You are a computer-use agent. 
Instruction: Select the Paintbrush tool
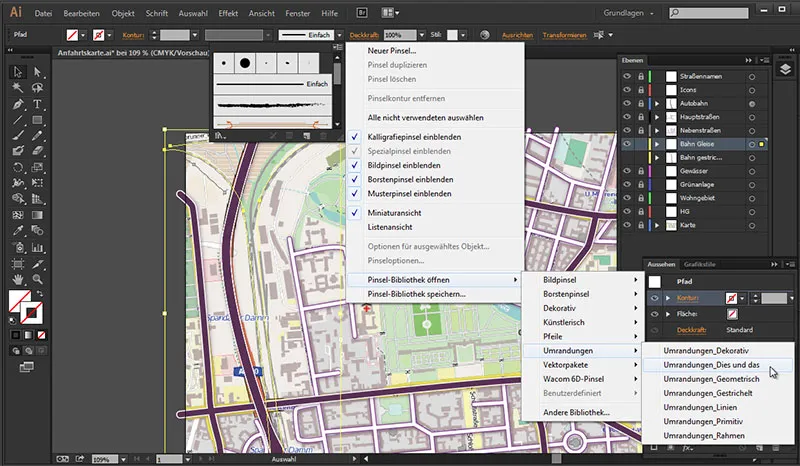click(x=18, y=136)
